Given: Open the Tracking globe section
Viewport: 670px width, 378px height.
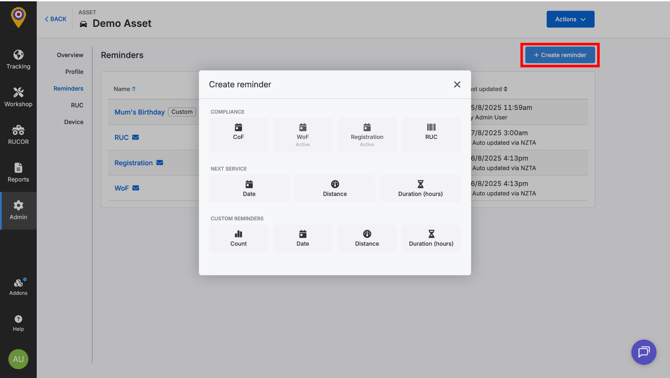Looking at the screenshot, I should (x=18, y=60).
